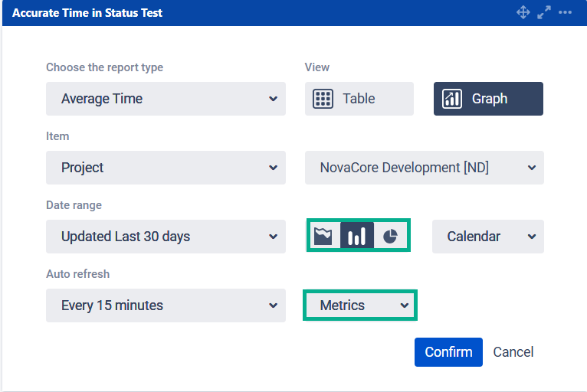Screen dimensions: 587x392
Task: Open the Calendar dropdown
Action: (487, 237)
